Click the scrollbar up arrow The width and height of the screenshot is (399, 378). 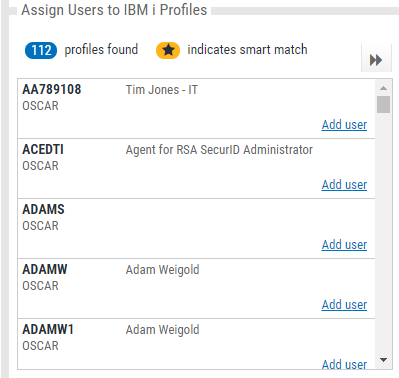[x=383, y=88]
